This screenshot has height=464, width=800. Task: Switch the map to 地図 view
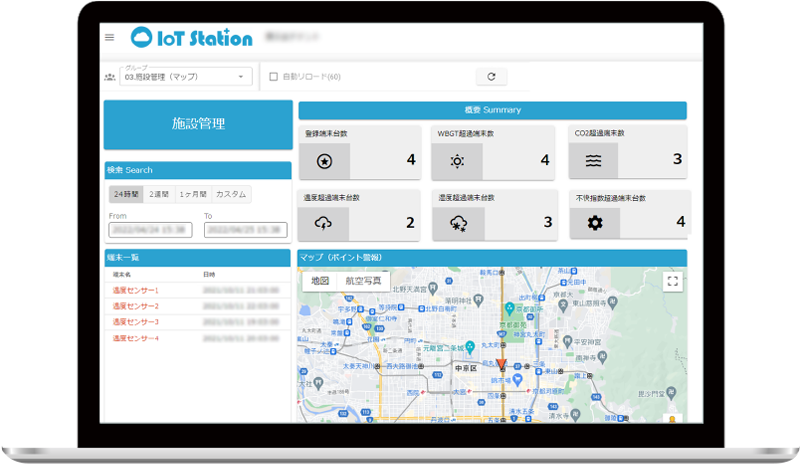320,281
